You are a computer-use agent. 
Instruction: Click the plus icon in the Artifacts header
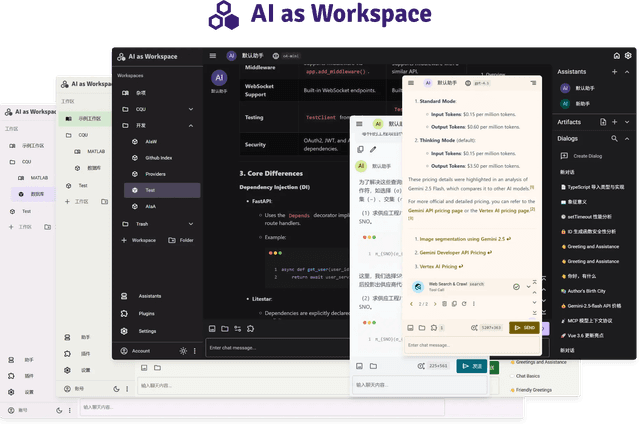tap(614, 122)
